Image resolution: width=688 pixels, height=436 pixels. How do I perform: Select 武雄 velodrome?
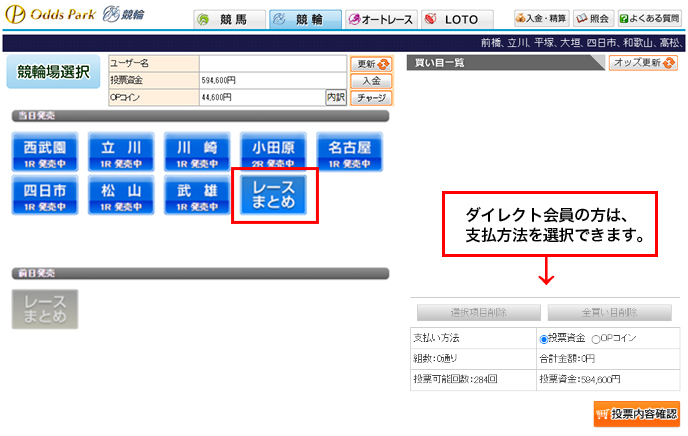pyautogui.click(x=197, y=195)
